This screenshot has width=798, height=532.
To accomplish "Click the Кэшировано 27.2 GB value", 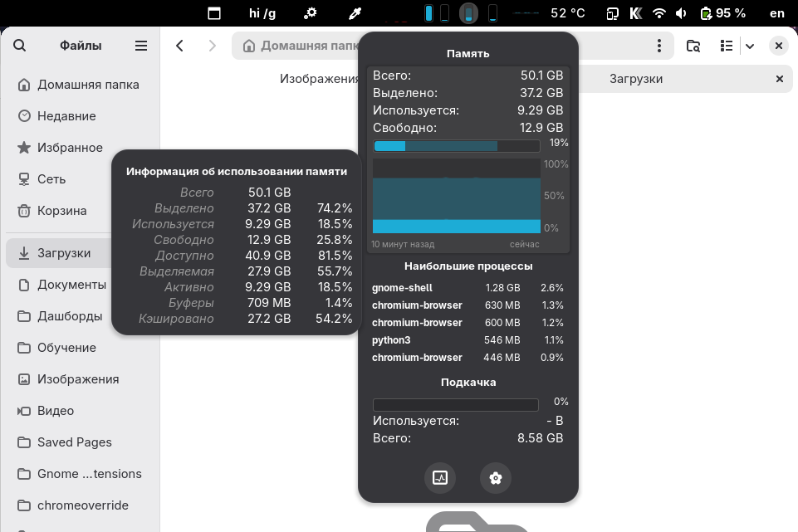I will [x=269, y=319].
